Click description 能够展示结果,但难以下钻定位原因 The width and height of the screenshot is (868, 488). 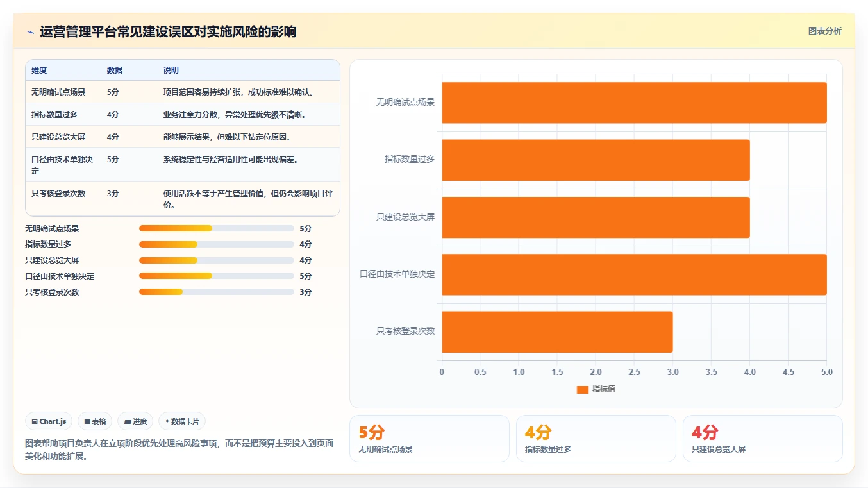227,137
